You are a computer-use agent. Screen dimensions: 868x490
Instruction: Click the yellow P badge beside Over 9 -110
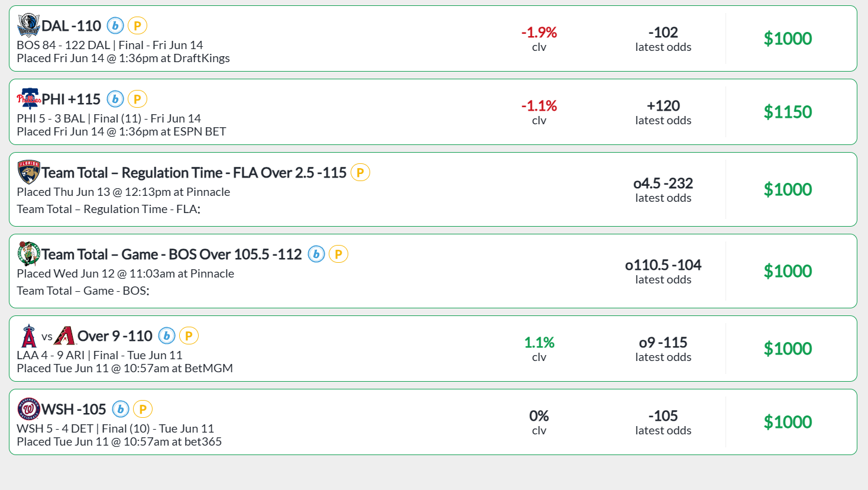(x=189, y=336)
